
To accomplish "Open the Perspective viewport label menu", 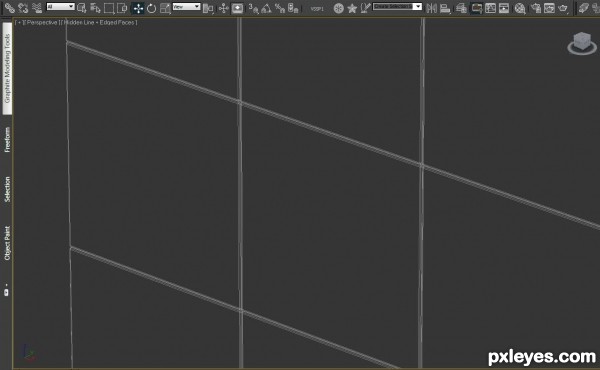I will click(42, 23).
